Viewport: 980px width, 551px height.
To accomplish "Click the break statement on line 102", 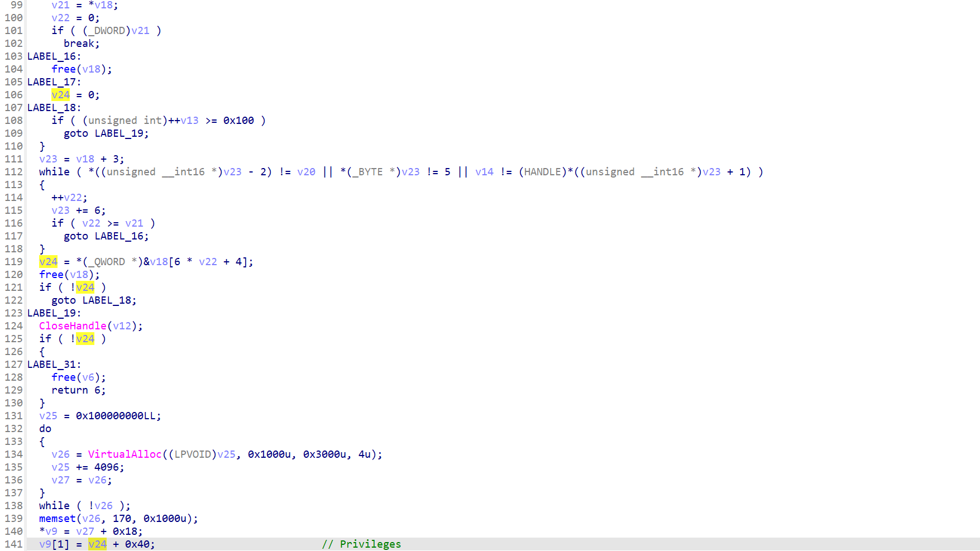I will point(81,44).
